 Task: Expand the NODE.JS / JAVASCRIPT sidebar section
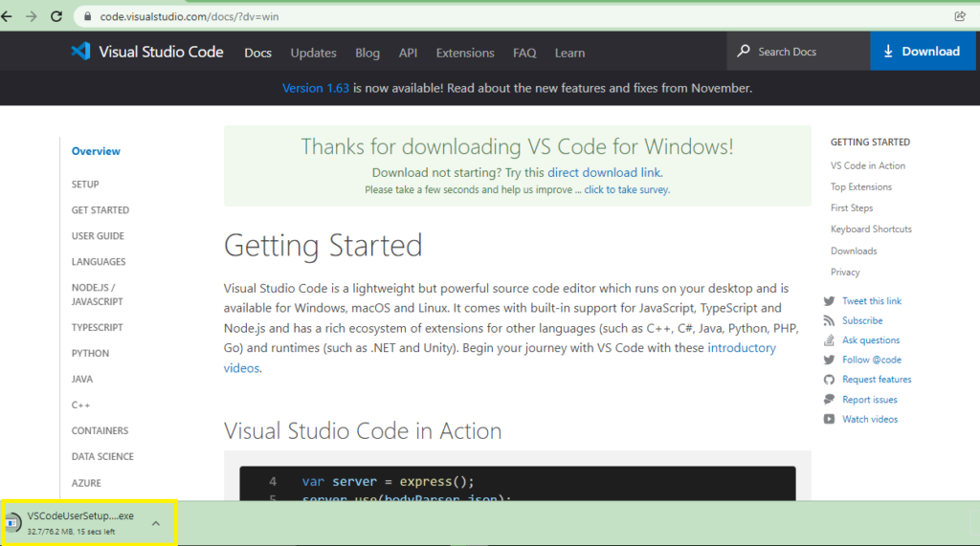[x=97, y=295]
